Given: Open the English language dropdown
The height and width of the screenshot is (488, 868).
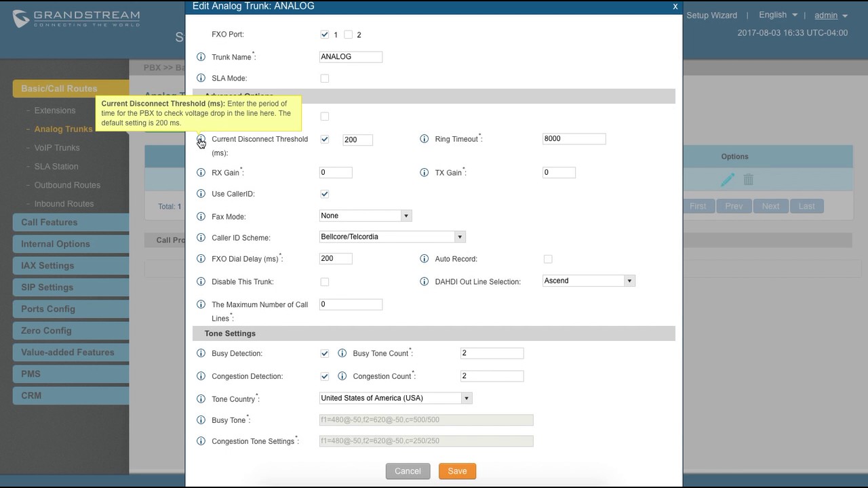Looking at the screenshot, I should pyautogui.click(x=778, y=15).
